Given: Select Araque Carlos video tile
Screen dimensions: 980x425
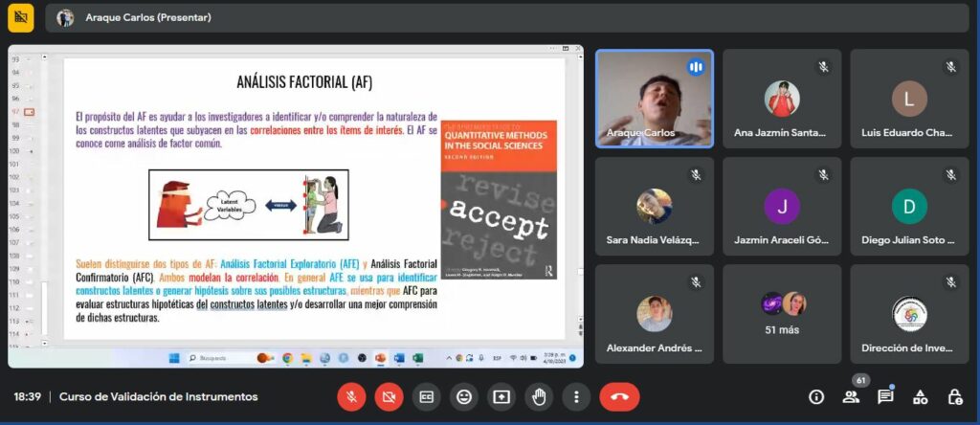Looking at the screenshot, I should [654, 98].
